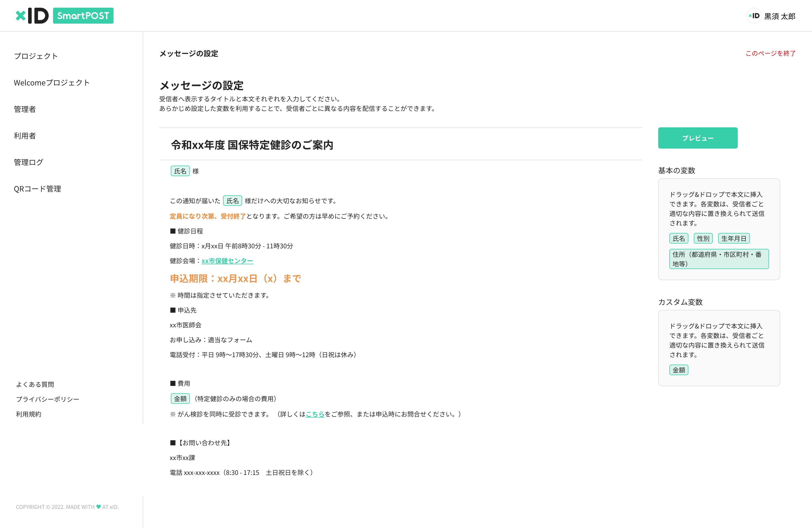The height and width of the screenshot is (528, 812).
Task: Select Welcomeプロジェクト in the sidebar
Action: coord(52,82)
